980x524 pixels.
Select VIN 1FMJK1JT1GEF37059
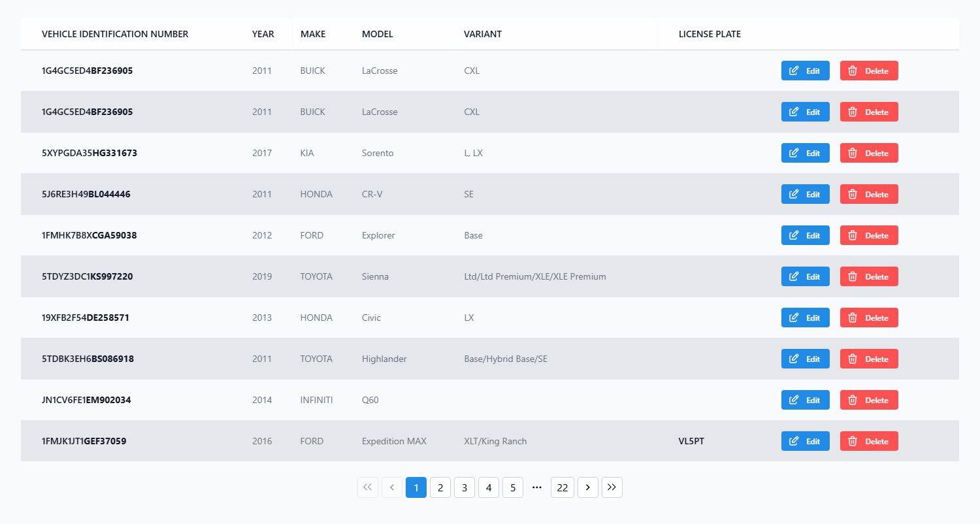(84, 441)
